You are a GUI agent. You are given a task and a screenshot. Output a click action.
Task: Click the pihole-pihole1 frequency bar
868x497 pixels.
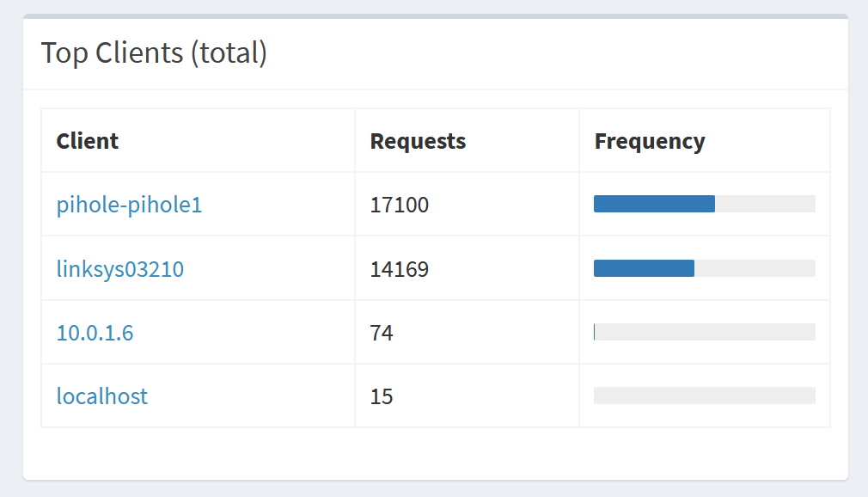[704, 204]
